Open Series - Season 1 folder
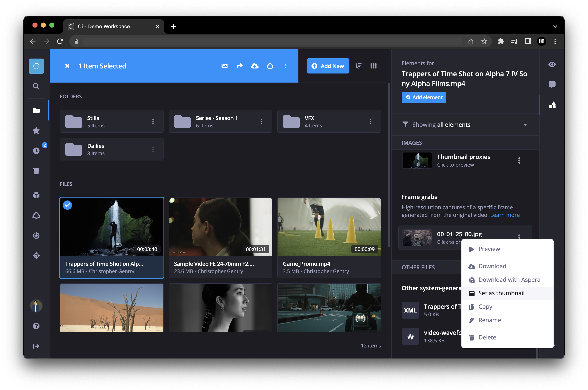 [x=220, y=121]
